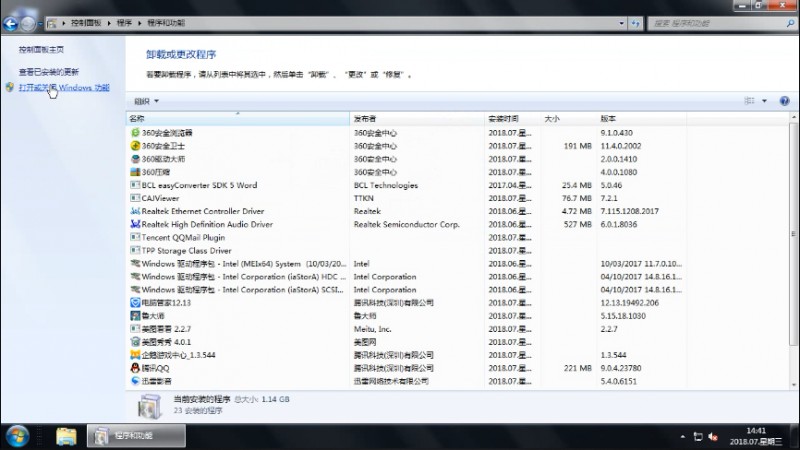Click the publisher cell Meitu, Inc.
Screen dimensions: 800x450
click(x=372, y=329)
